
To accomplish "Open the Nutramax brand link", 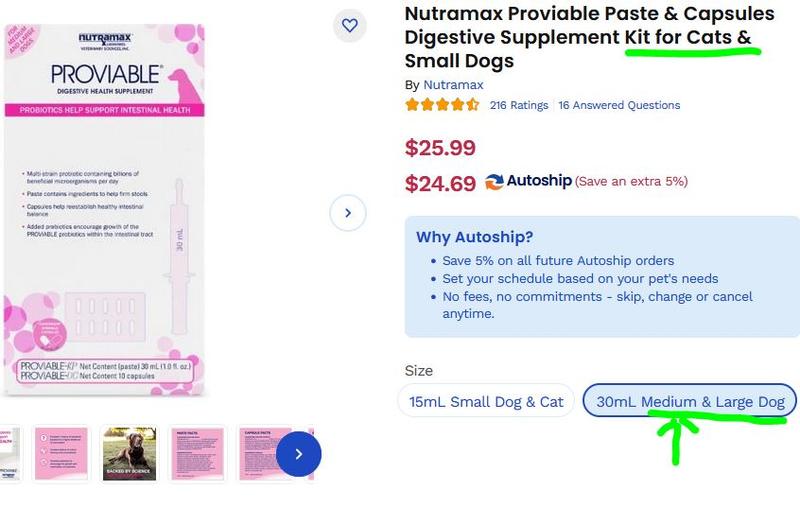I will coord(453,85).
